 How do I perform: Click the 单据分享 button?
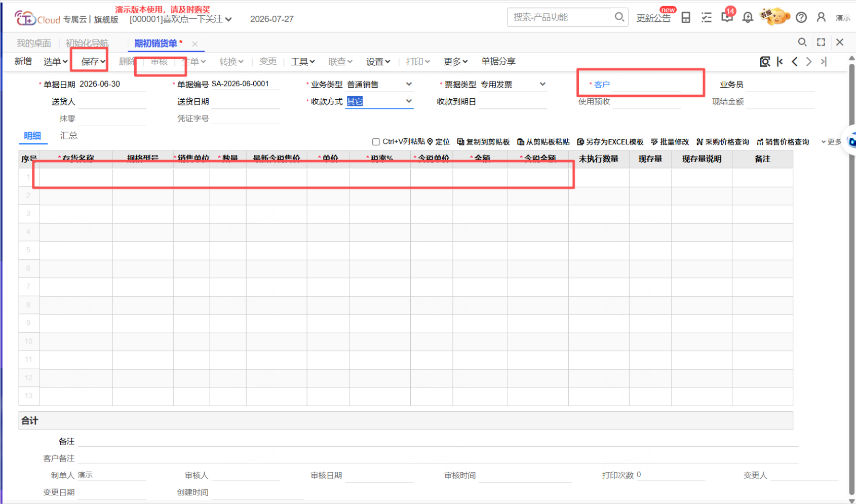(x=498, y=61)
